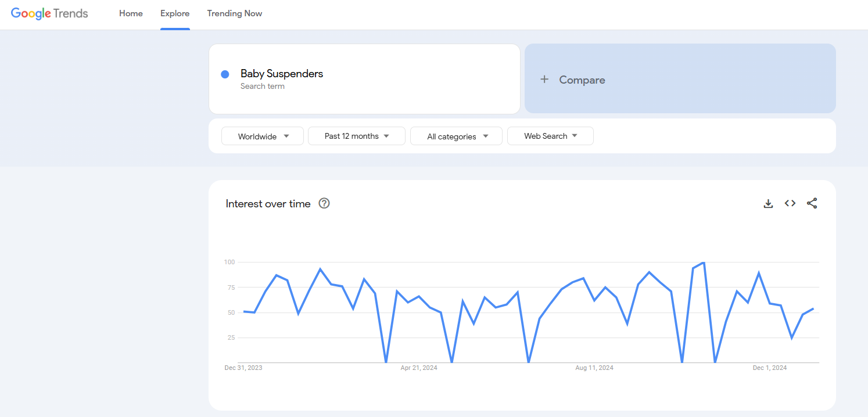Click the embed code icon
Image resolution: width=868 pixels, height=417 pixels.
point(790,203)
